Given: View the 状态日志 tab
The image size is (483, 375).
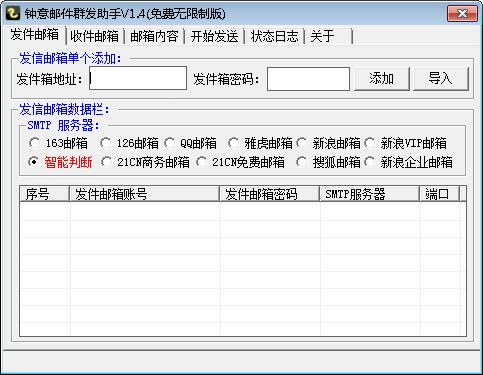Looking at the screenshot, I should (x=274, y=36).
